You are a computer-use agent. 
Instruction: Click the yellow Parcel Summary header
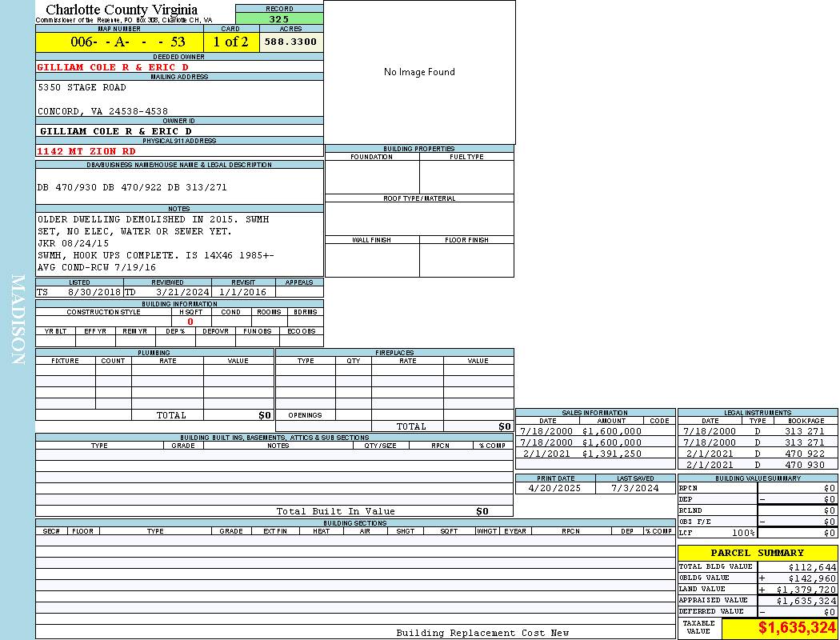(x=757, y=553)
